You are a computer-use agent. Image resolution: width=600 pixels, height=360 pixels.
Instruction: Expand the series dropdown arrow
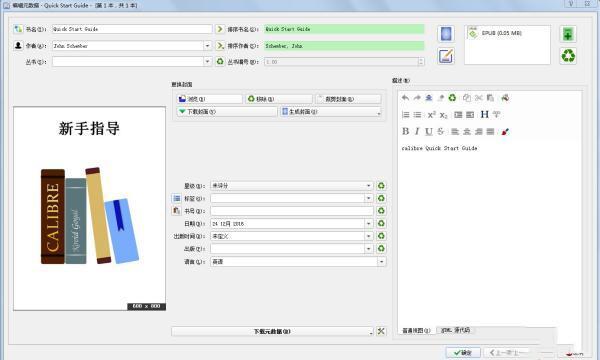pos(207,61)
